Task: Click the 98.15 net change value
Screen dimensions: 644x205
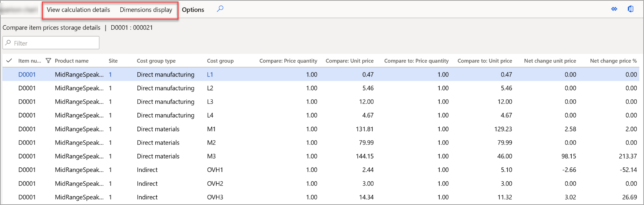Action: (569, 156)
